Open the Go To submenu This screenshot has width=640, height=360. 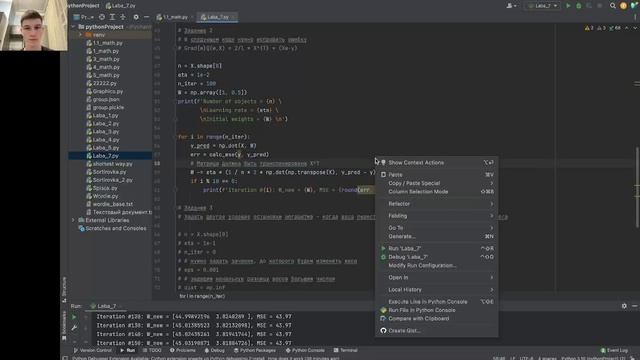[x=436, y=228]
